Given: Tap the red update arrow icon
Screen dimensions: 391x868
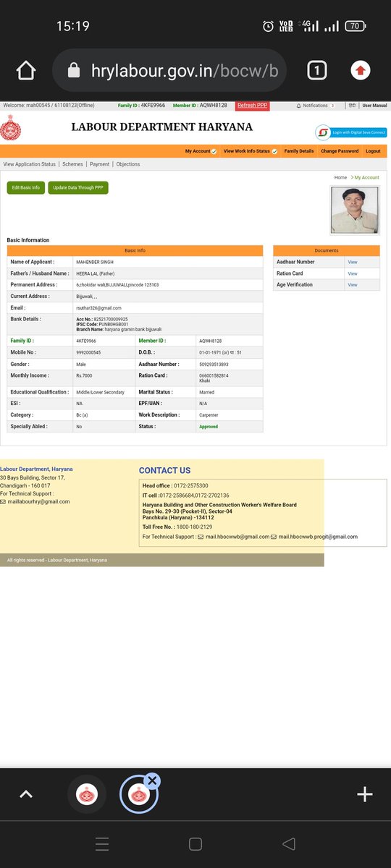Looking at the screenshot, I should (x=361, y=70).
